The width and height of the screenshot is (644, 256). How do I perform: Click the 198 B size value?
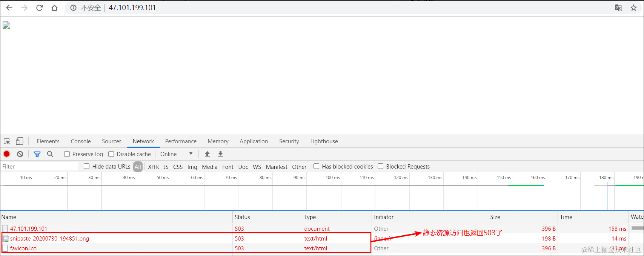point(549,239)
